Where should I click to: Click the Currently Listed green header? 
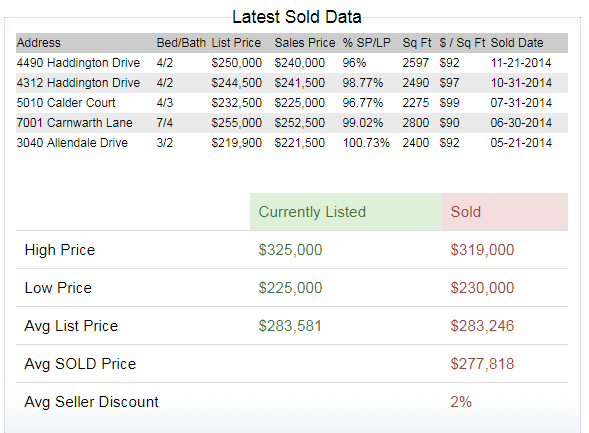(346, 212)
